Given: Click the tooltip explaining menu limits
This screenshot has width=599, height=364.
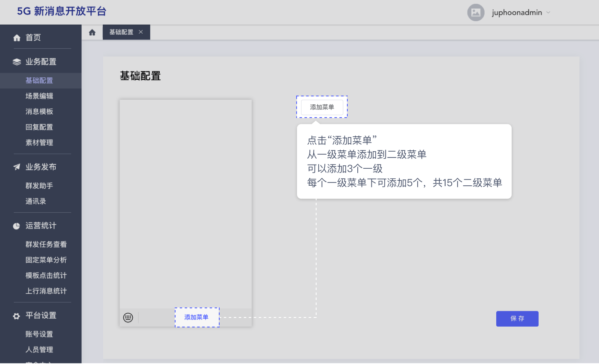Looking at the screenshot, I should click(x=404, y=161).
